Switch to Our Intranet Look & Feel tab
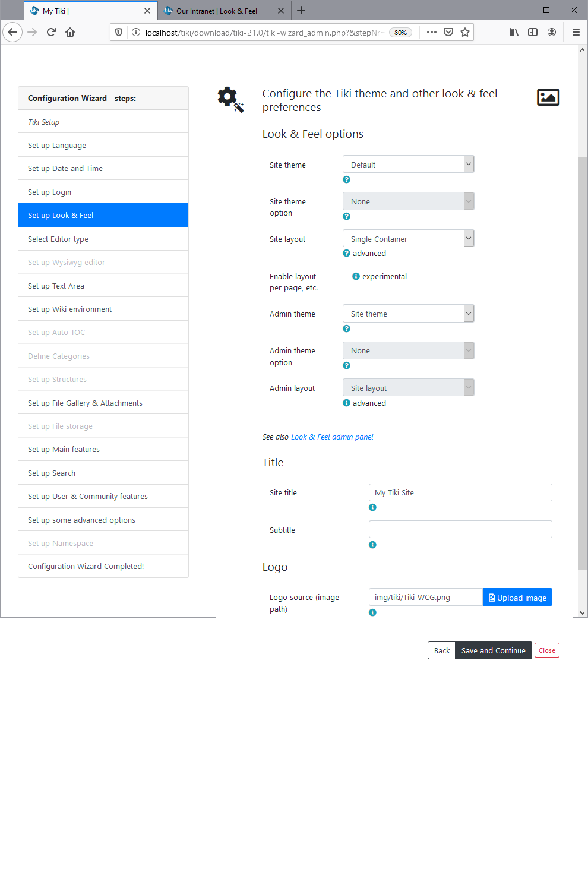Viewport: 588px width, 891px height. [x=217, y=11]
